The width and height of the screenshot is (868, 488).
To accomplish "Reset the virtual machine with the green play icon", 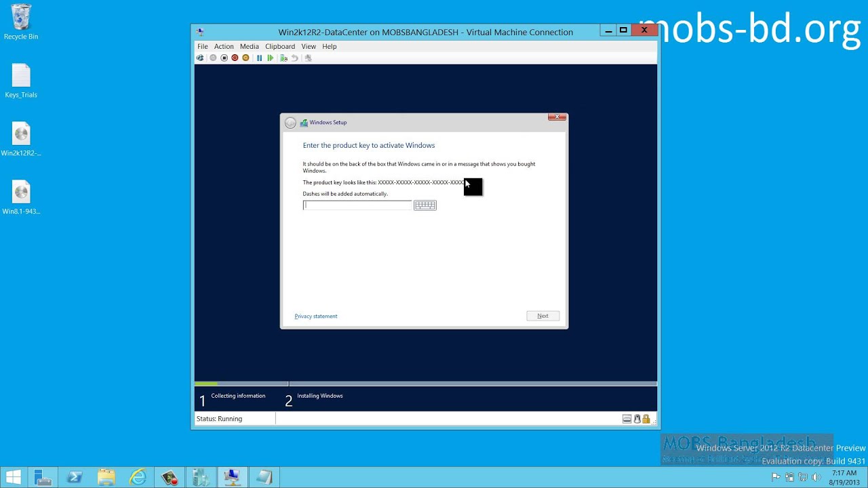I will [x=270, y=58].
